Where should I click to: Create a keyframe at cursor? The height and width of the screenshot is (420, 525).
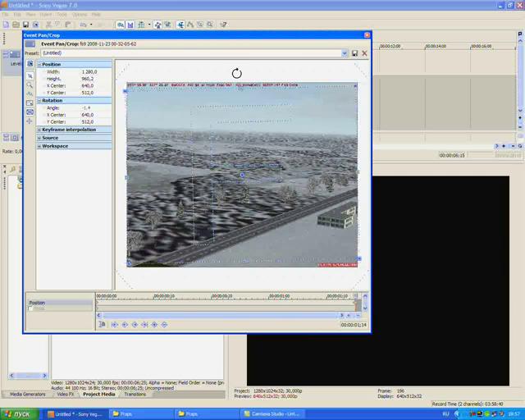coord(154,325)
